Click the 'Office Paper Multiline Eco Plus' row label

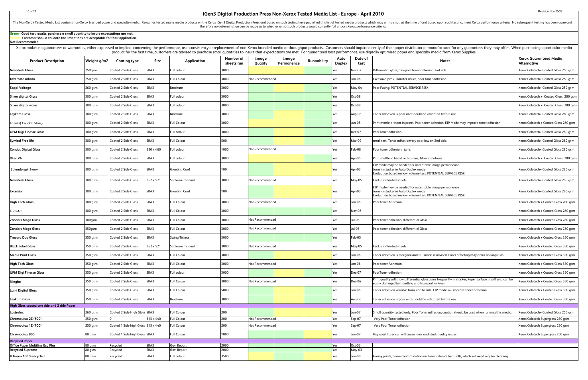click(32, 345)
